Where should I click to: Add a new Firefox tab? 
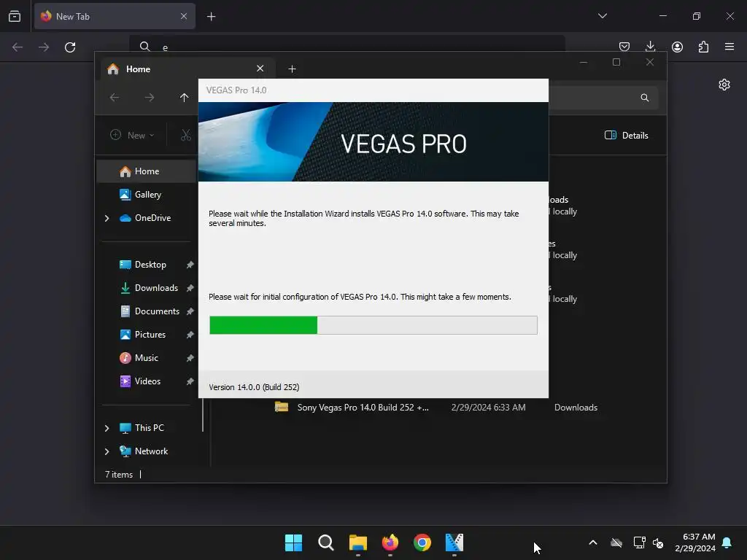211,17
